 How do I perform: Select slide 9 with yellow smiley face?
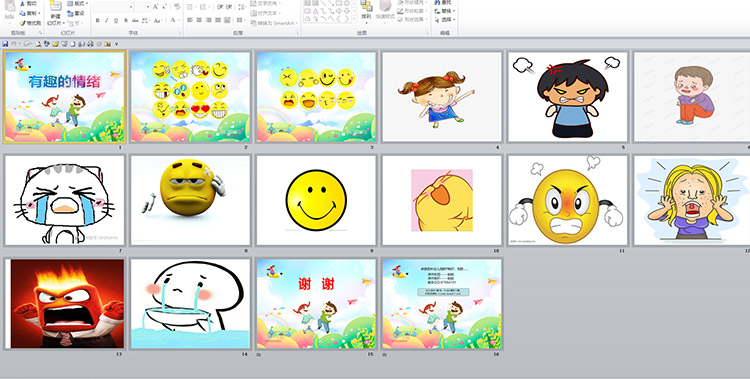tap(316, 200)
